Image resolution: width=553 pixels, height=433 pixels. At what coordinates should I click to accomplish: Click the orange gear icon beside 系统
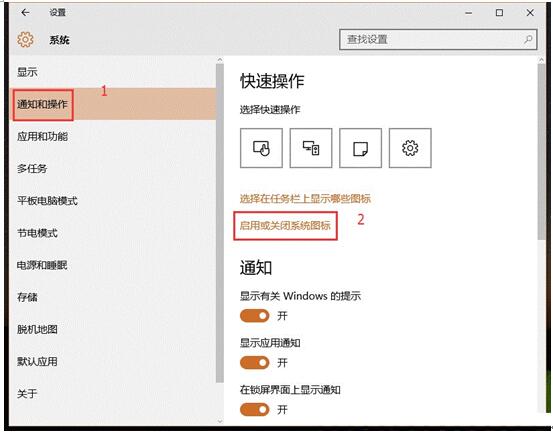click(x=25, y=39)
